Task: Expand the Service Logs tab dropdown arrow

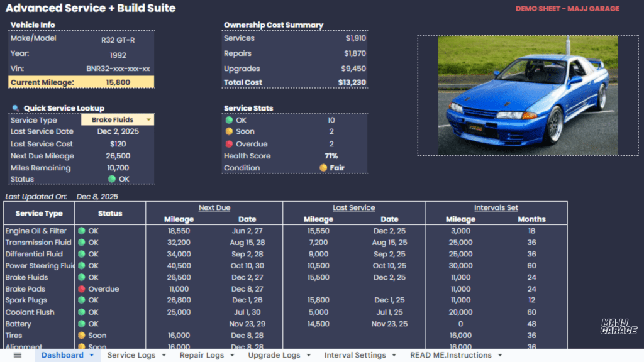Action: [x=164, y=355]
